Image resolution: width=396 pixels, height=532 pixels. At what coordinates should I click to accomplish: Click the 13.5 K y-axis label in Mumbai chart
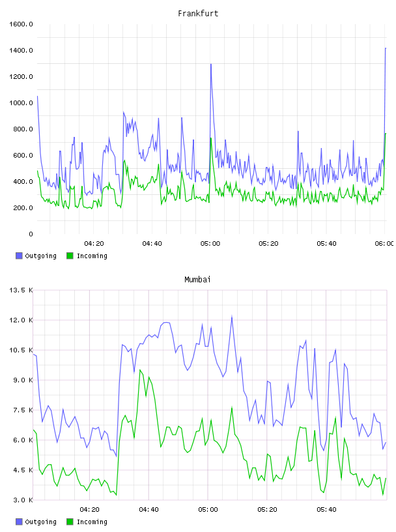pos(21,290)
